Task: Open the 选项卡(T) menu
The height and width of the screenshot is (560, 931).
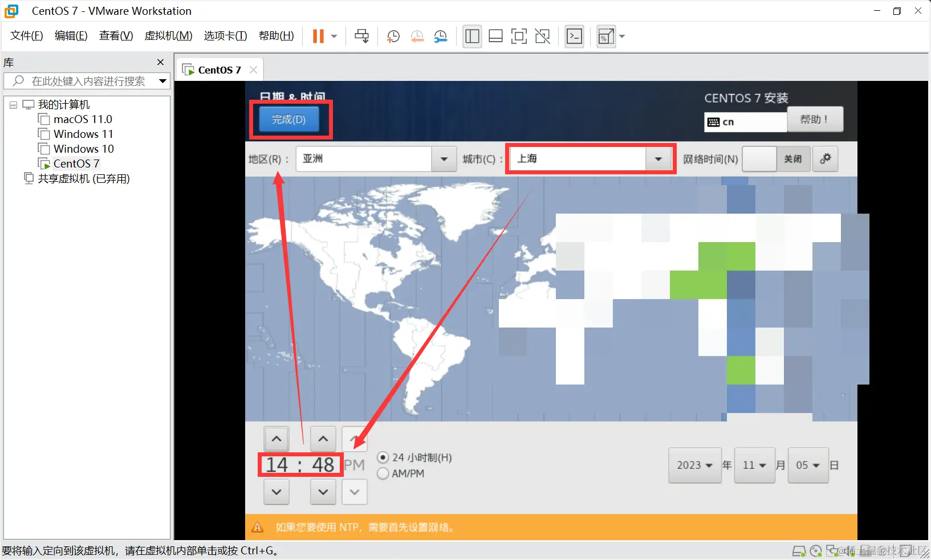Action: (x=226, y=36)
